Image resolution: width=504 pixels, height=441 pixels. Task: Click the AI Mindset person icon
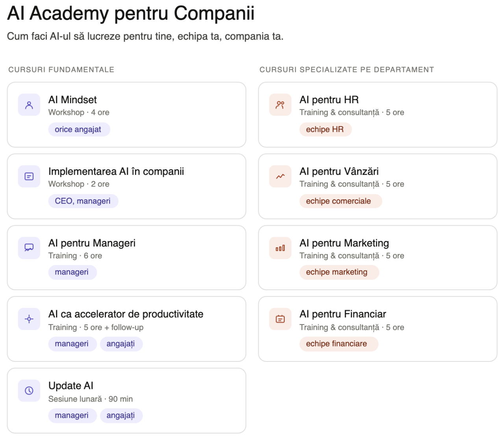point(29,105)
